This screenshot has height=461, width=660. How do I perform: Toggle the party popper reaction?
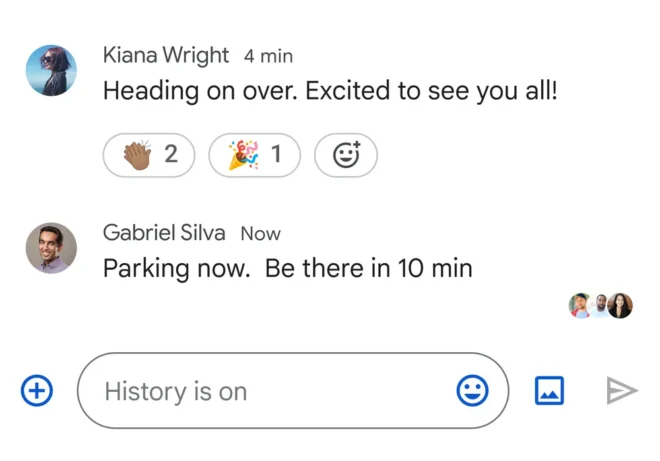tap(255, 155)
